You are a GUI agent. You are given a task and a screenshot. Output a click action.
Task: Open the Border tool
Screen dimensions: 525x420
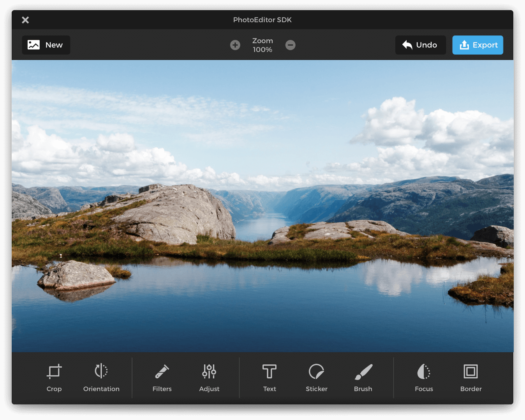click(x=471, y=378)
